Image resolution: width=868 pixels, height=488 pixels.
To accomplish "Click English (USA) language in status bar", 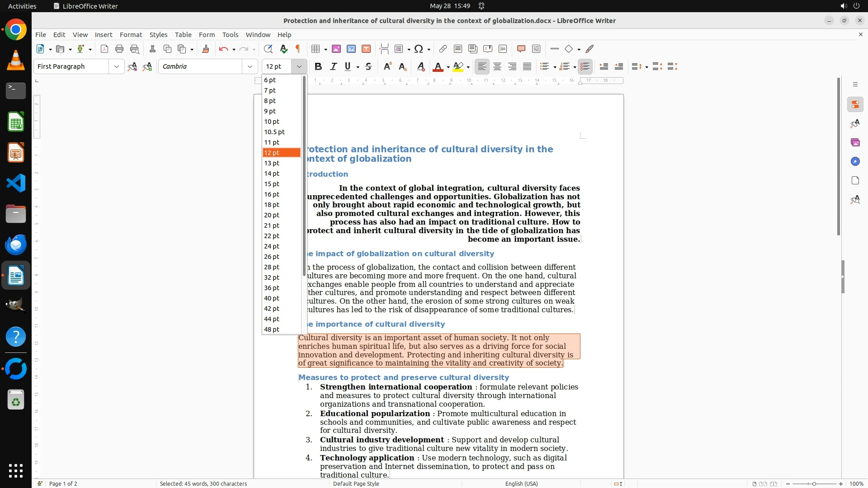I will coord(521,483).
